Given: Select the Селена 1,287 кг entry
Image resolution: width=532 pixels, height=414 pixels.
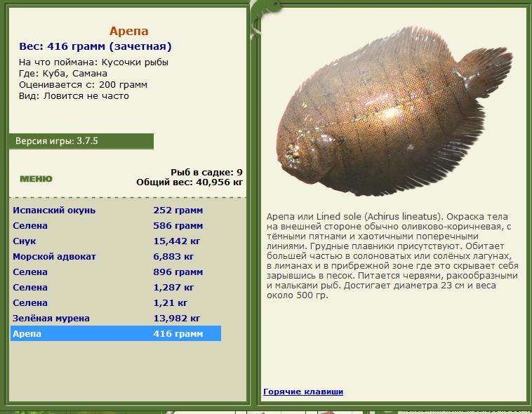Looking at the screenshot, I should [116, 288].
